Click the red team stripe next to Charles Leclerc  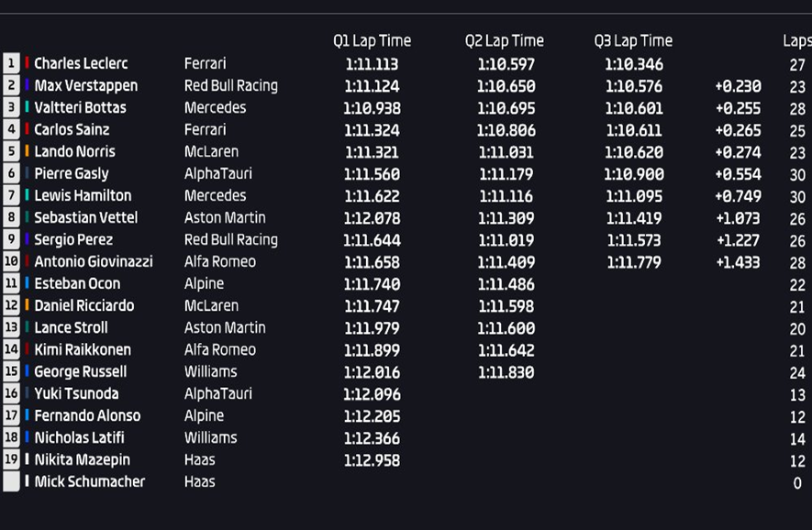tap(27, 63)
